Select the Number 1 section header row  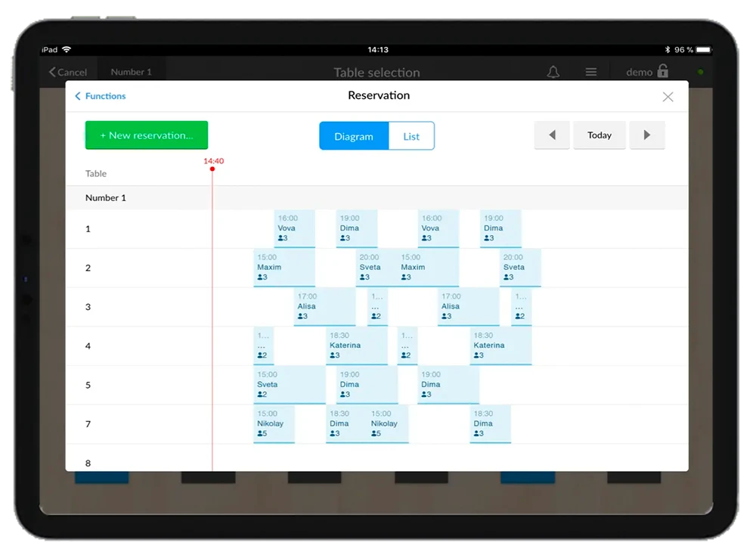point(377,198)
